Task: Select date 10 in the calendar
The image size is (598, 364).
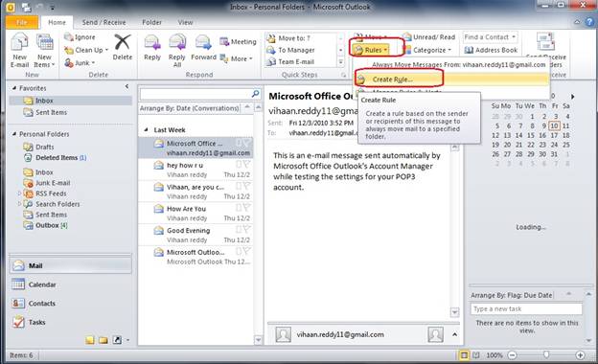Action: click(554, 125)
